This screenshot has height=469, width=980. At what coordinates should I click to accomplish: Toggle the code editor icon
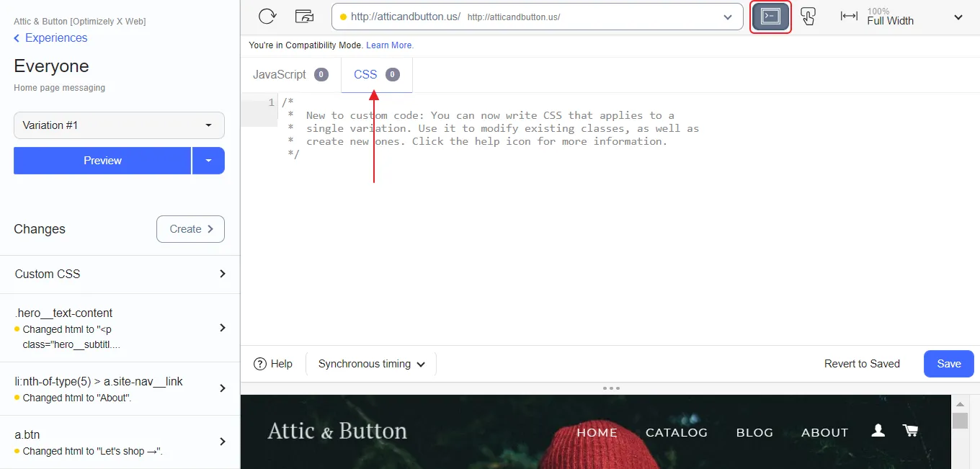click(x=770, y=17)
